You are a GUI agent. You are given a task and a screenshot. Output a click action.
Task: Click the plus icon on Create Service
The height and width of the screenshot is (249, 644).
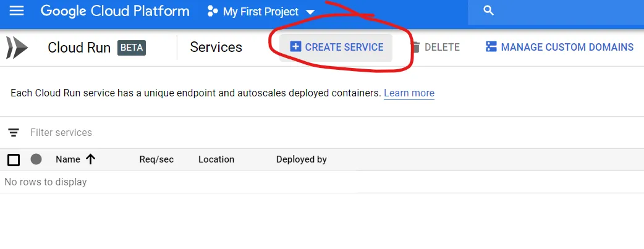click(x=295, y=47)
